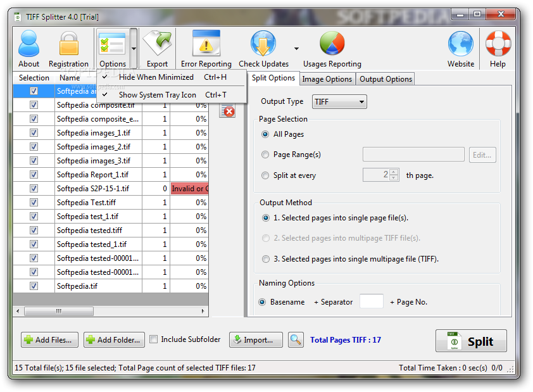Click the Separator input box
Image resolution: width=533 pixels, height=392 pixels.
coord(372,301)
